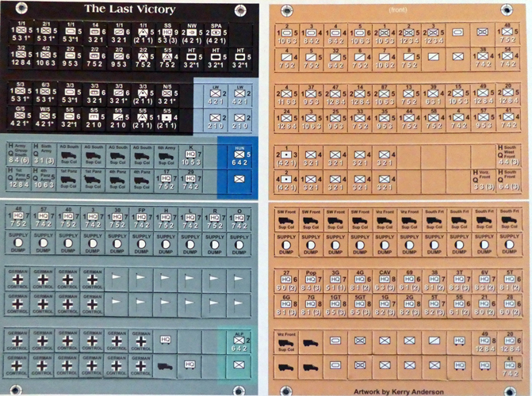Click the N/5 infantry counter
Screen dimensions: 532x396
pyautogui.click(x=167, y=93)
